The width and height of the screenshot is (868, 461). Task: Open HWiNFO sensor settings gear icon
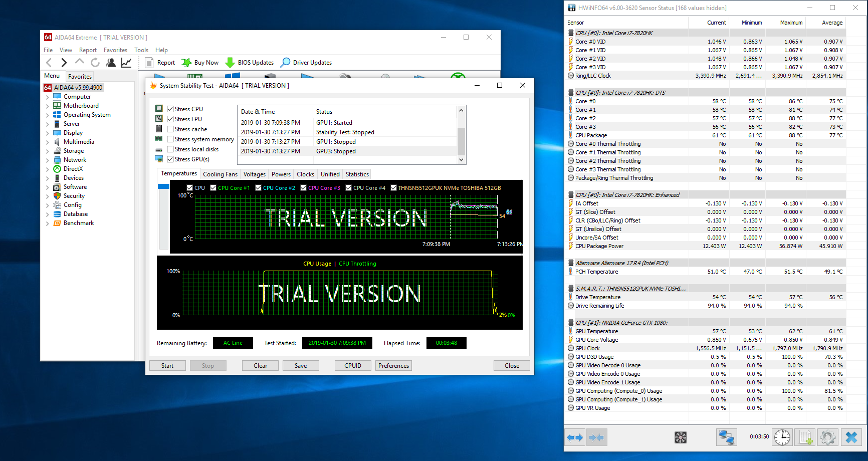(828, 437)
